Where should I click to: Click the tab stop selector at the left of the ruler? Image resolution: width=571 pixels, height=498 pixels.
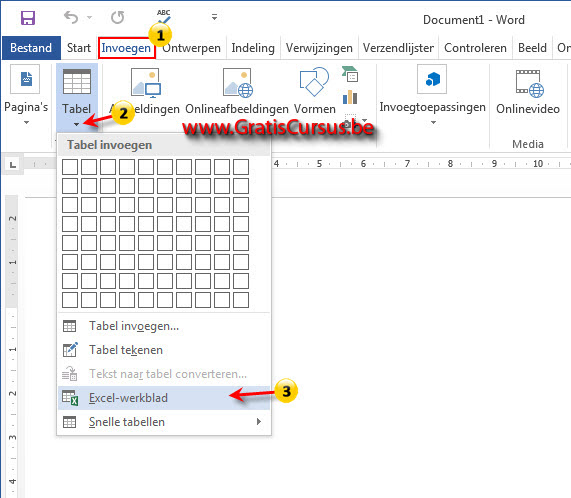pyautogui.click(x=13, y=165)
